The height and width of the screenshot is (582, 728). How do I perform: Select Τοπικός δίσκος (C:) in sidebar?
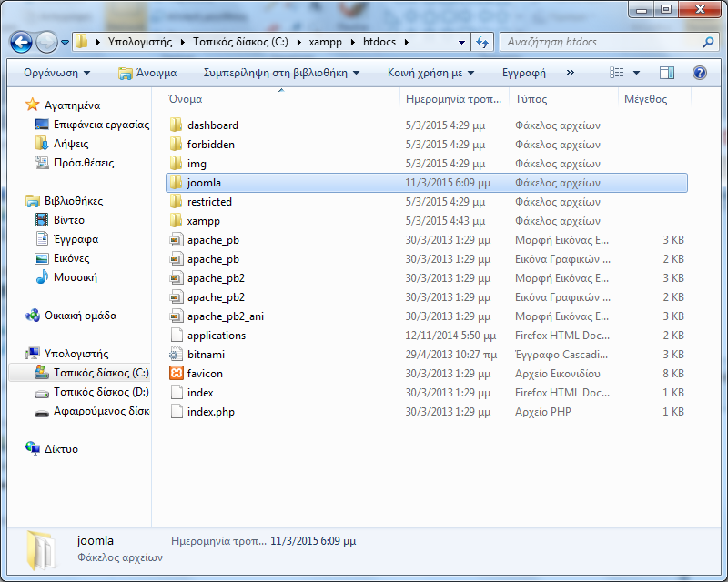tap(101, 373)
